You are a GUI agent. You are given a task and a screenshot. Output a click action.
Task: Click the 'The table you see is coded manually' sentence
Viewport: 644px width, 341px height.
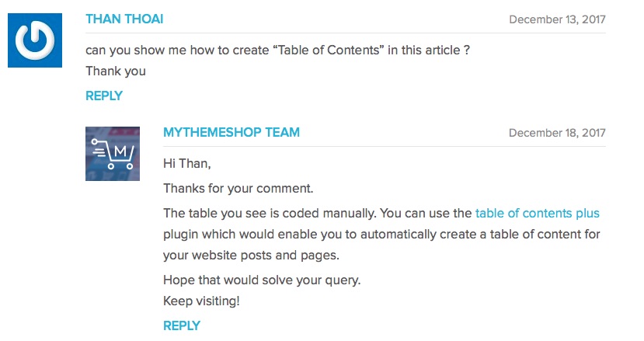(x=270, y=214)
